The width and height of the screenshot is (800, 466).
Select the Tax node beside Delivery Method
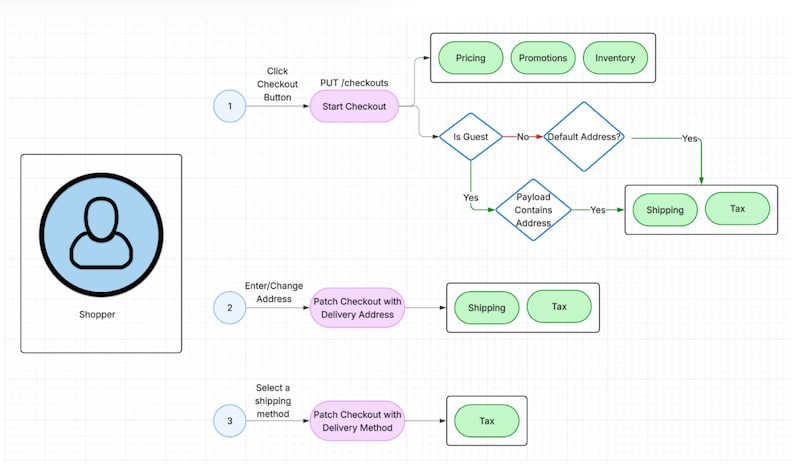(x=487, y=421)
